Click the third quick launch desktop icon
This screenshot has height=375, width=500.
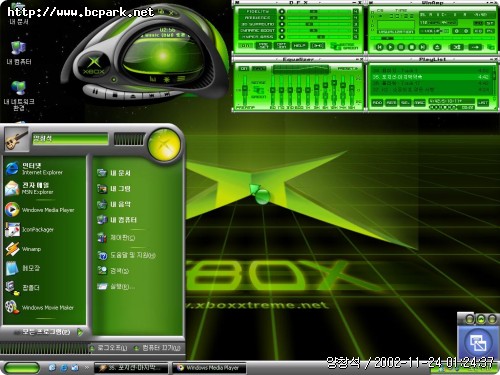coord(75,368)
